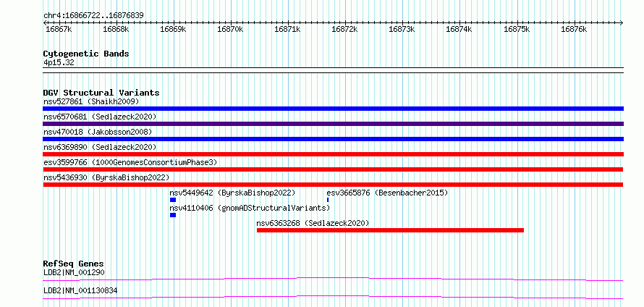
Task: Open the esv3665876 (Besenbacher2015) label
Action: point(387,193)
